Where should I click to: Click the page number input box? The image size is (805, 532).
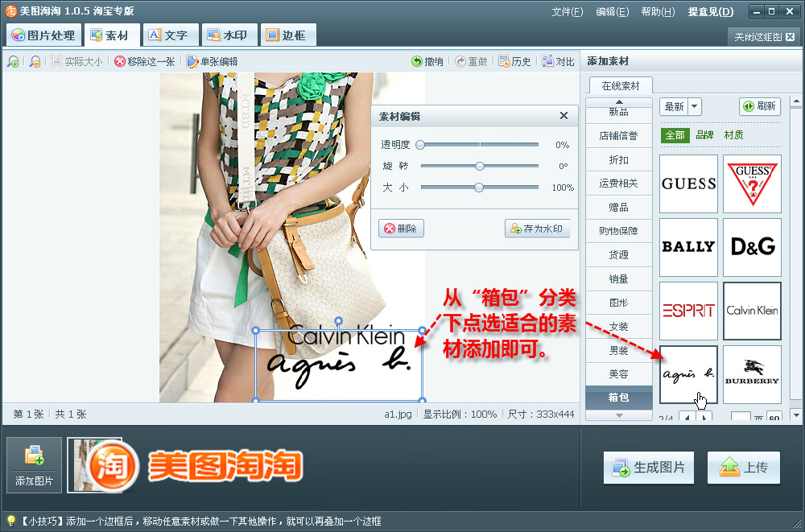[741, 417]
